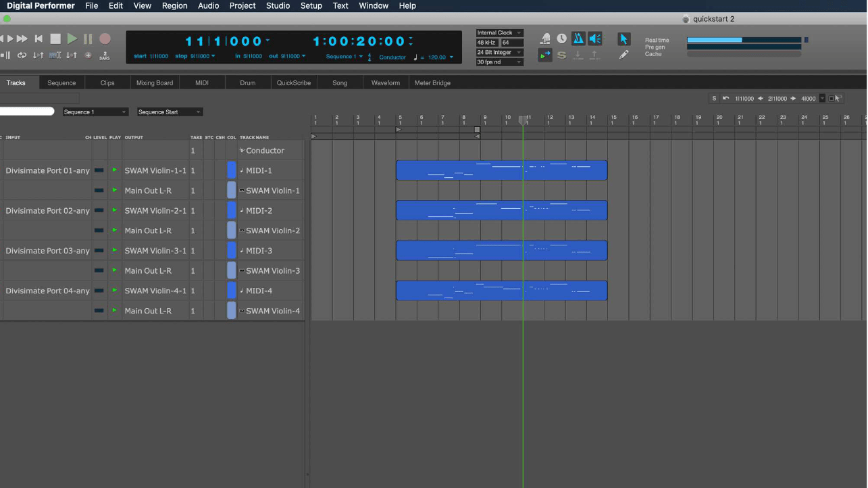Screen dimensions: 868x488
Task: Open the Sequence 1 chooser below tabs
Action: (95, 112)
